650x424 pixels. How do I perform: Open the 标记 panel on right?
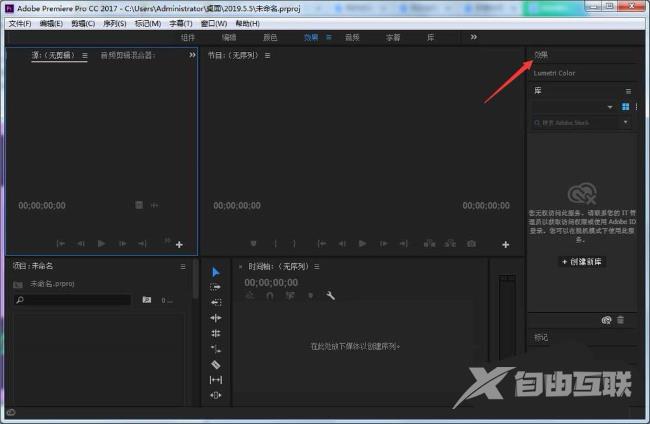pos(541,337)
